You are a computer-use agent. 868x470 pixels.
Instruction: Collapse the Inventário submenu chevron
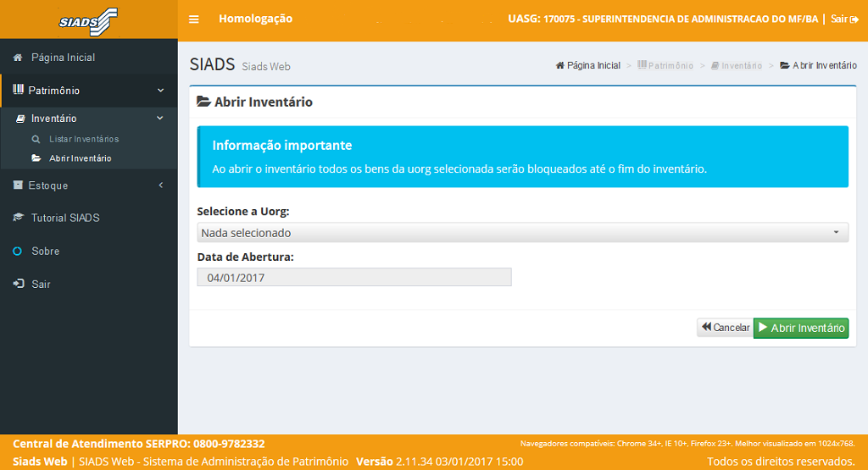click(x=160, y=118)
